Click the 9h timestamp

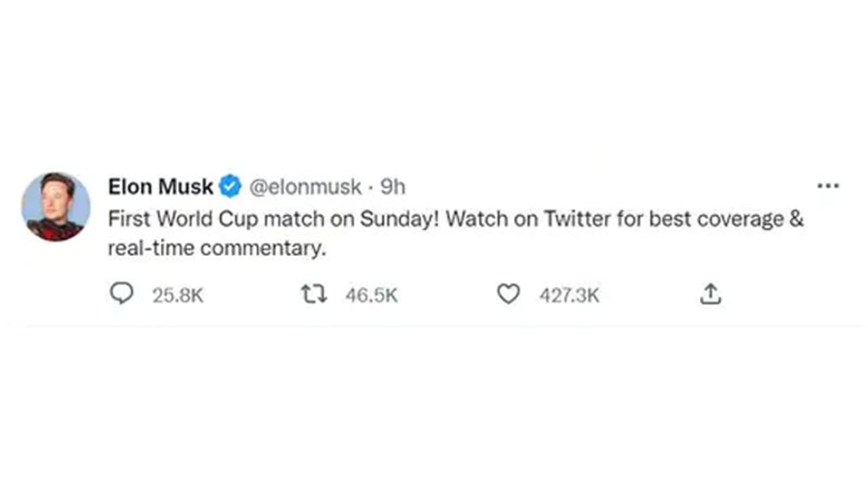point(393,187)
